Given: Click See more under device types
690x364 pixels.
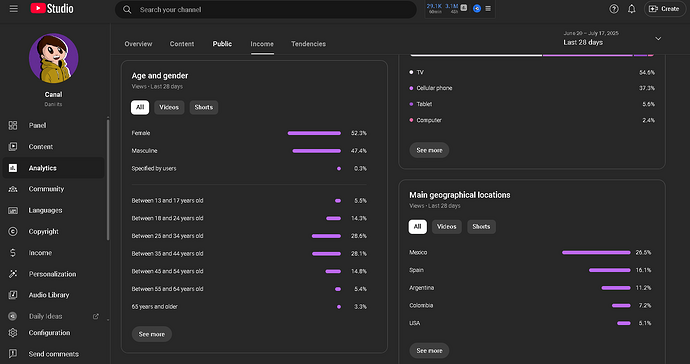Looking at the screenshot, I should coord(429,150).
